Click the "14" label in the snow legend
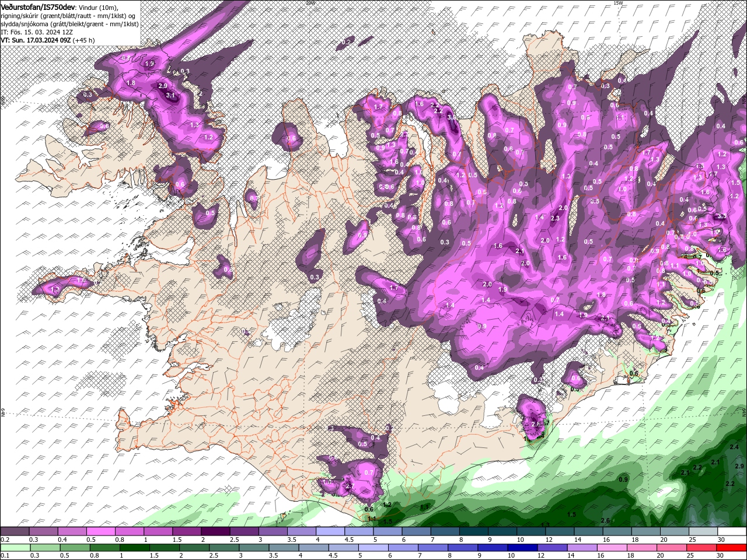Image resolution: width=747 pixels, height=560 pixels. [x=578, y=540]
